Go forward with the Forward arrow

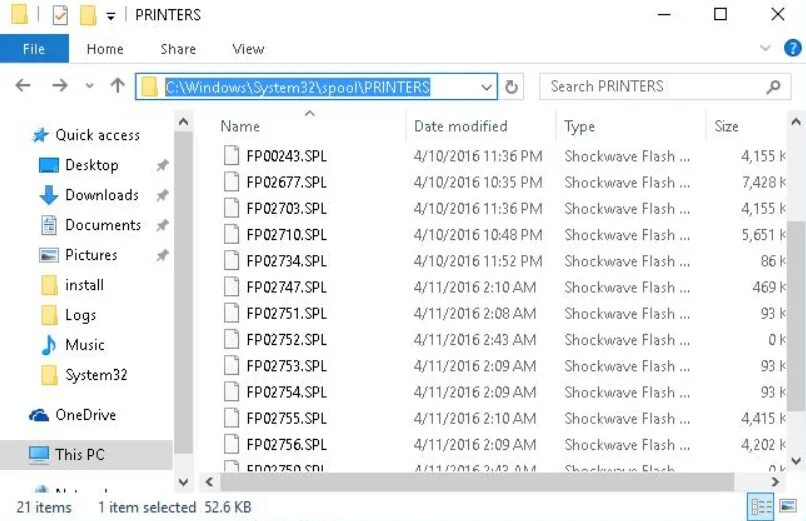pos(60,85)
